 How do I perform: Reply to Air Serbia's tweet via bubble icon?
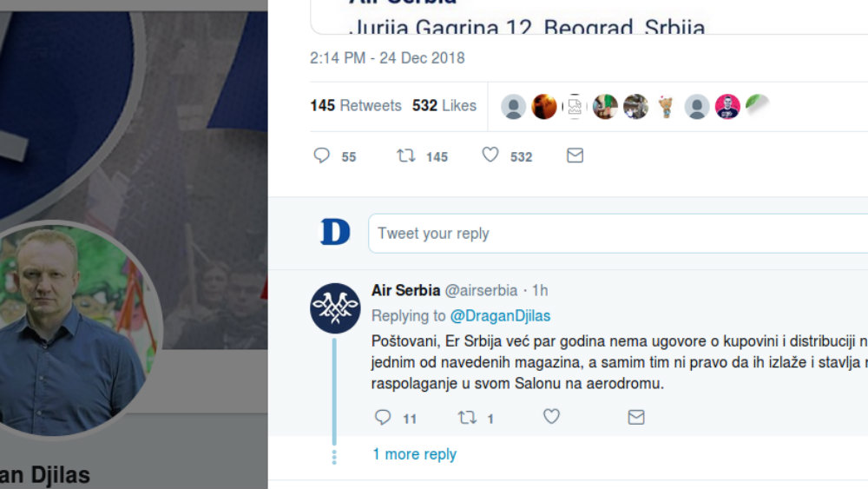point(383,418)
